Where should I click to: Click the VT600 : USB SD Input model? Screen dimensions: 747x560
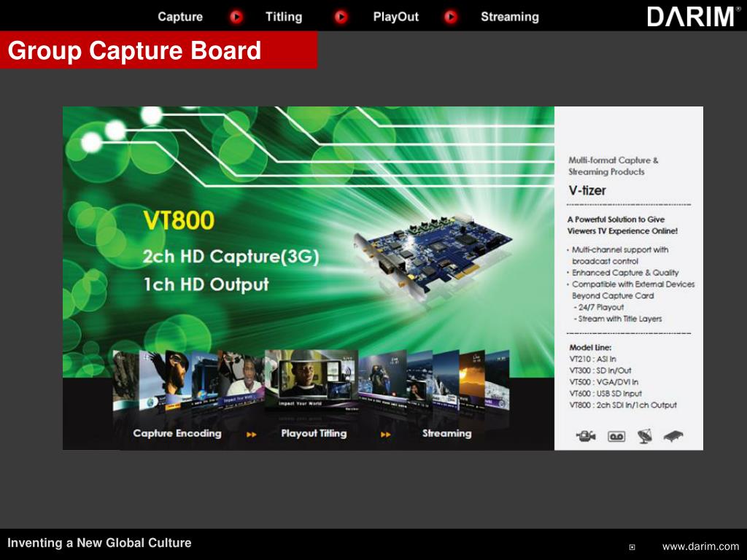click(x=605, y=393)
